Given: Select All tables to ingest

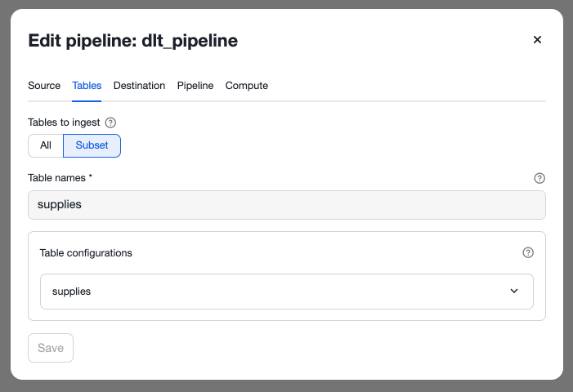Looking at the screenshot, I should [x=46, y=145].
